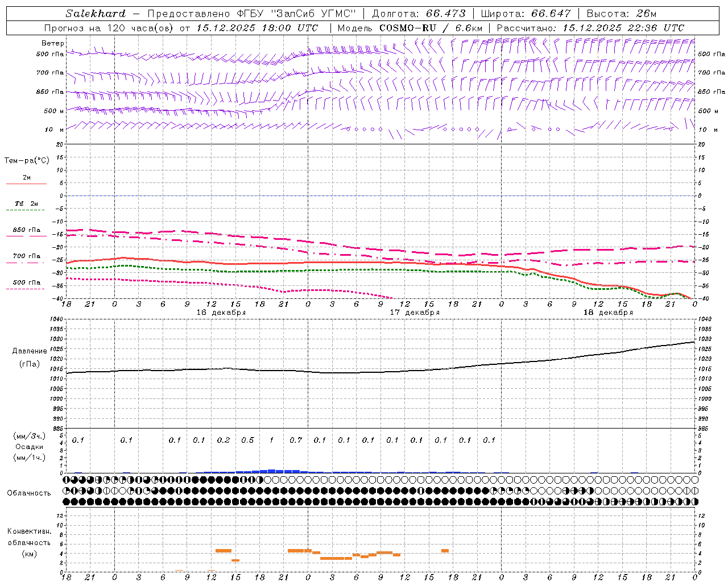The image size is (728, 582).
Task: Select the "Долгота: 66.473" header text
Action: (x=419, y=14)
